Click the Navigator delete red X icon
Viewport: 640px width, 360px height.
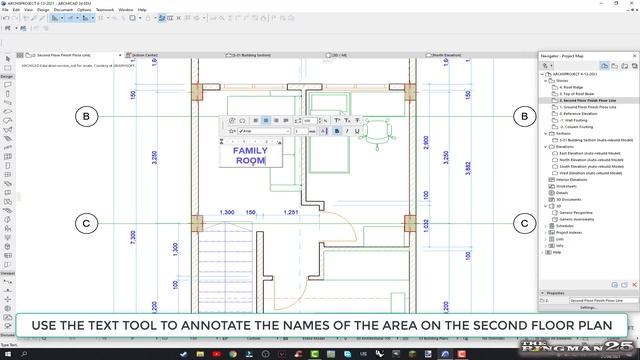tap(634, 284)
